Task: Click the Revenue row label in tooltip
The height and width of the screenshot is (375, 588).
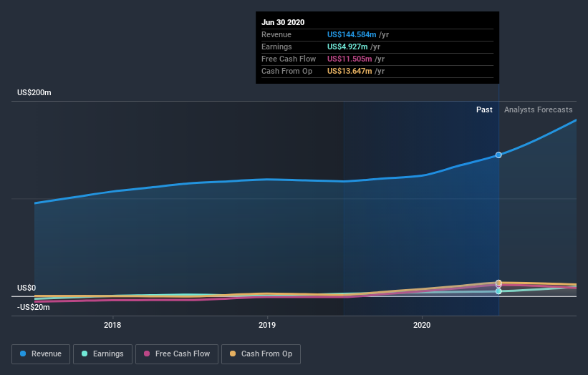Action: coord(276,34)
